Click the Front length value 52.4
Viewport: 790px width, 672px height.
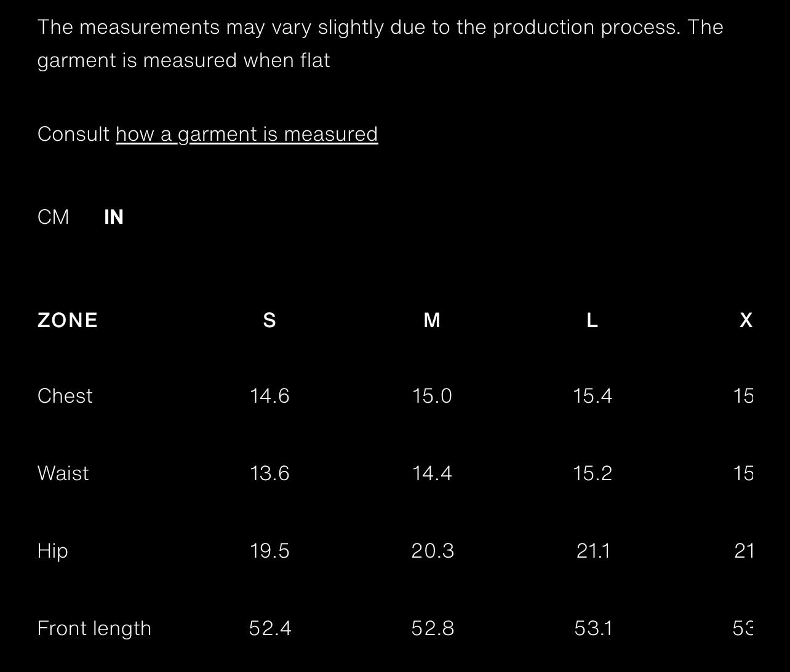click(270, 628)
